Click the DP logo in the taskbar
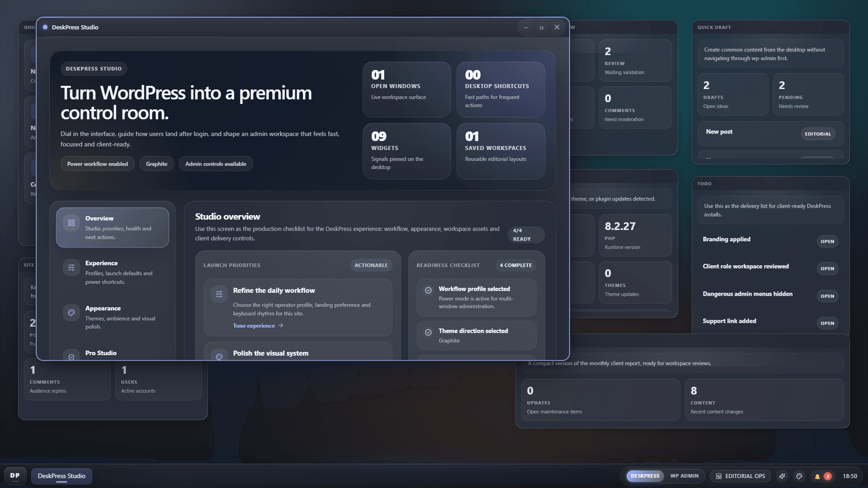 click(x=15, y=476)
